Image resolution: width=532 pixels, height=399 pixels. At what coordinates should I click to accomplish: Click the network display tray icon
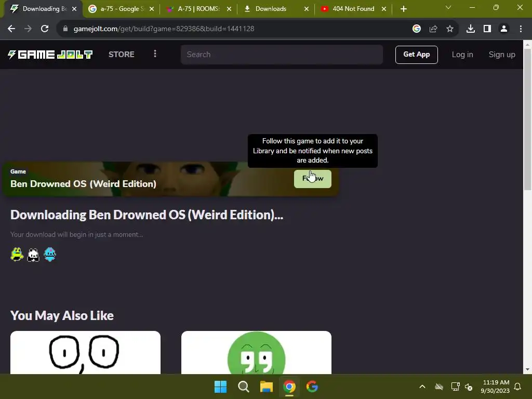(x=455, y=387)
